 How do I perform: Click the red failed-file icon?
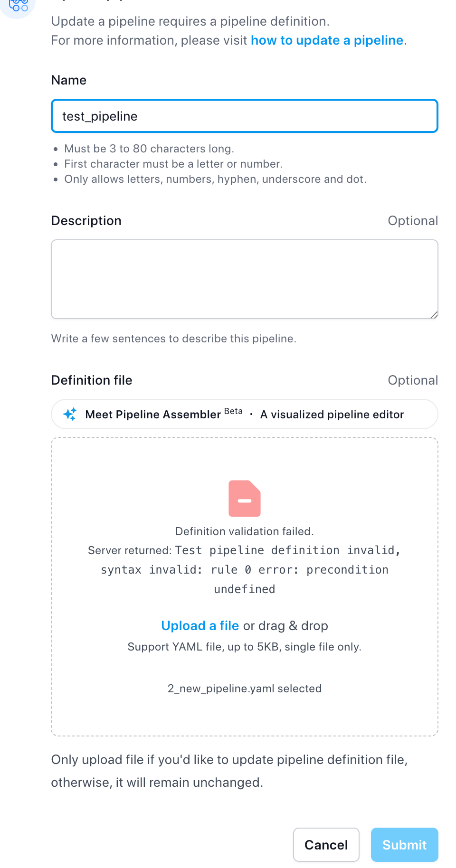point(245,499)
